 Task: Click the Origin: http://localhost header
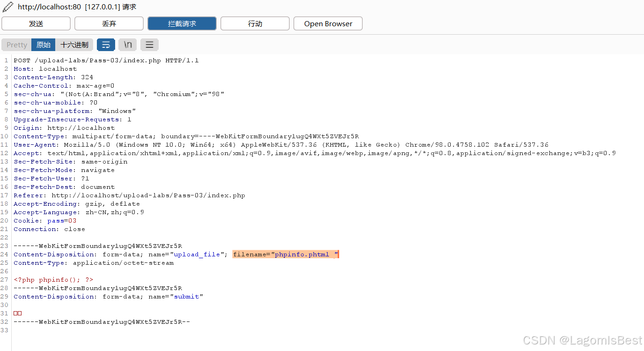[x=64, y=128]
